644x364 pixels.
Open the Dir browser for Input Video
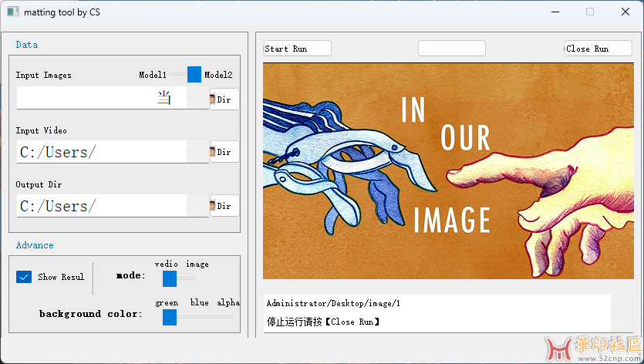tap(224, 152)
